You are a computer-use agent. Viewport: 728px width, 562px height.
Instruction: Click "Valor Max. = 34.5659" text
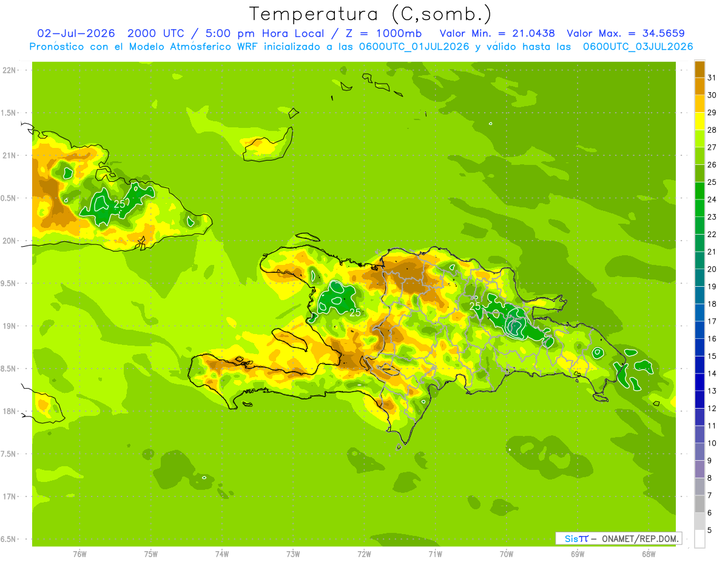click(x=625, y=33)
